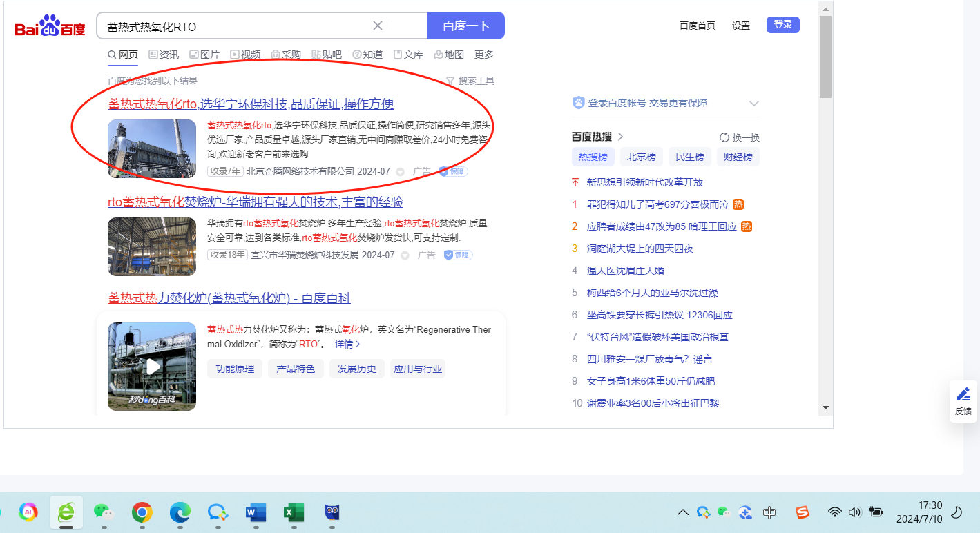Click the 登录 login button
Image resolution: width=980 pixels, height=533 pixels.
pyautogui.click(x=782, y=25)
